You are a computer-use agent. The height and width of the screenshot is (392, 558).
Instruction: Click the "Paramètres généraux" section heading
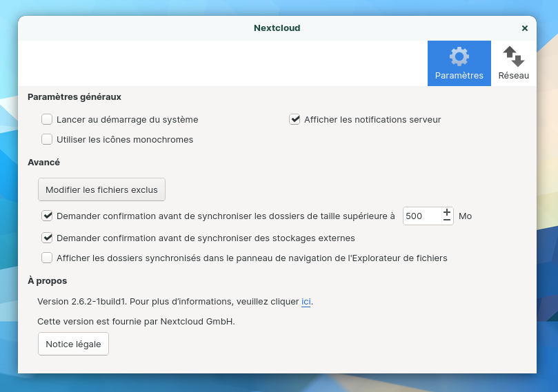[x=74, y=97]
